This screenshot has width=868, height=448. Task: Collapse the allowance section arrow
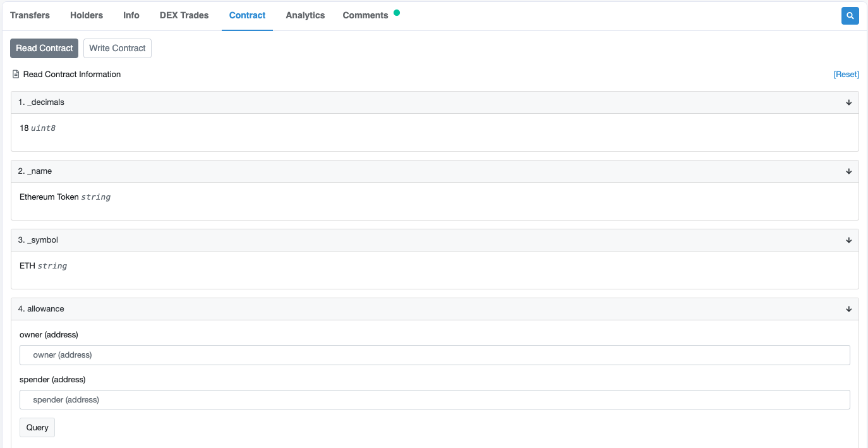[x=848, y=309]
